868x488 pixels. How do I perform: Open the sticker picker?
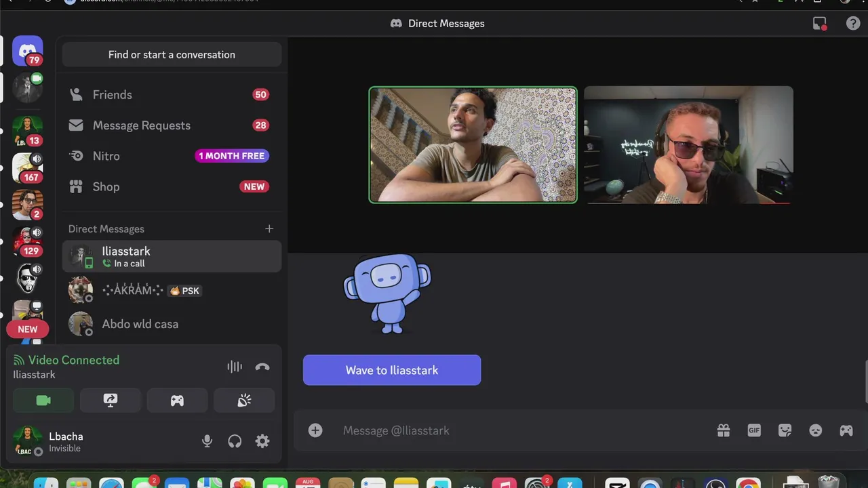tap(785, 430)
